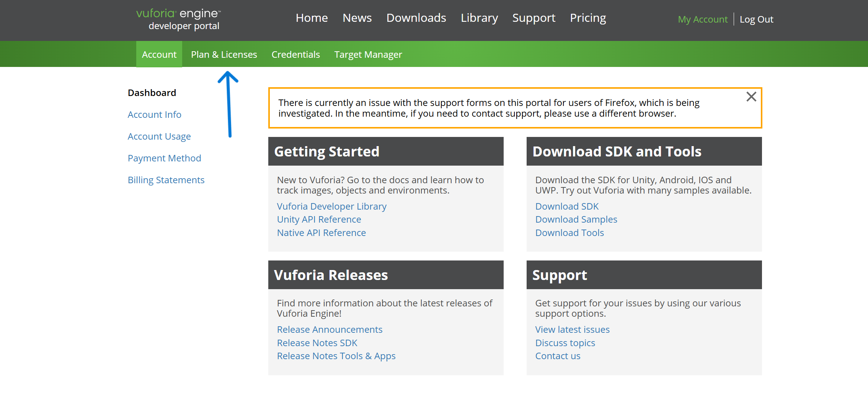The image size is (868, 402).
Task: Open Downloads from the top navigation
Action: click(x=416, y=18)
